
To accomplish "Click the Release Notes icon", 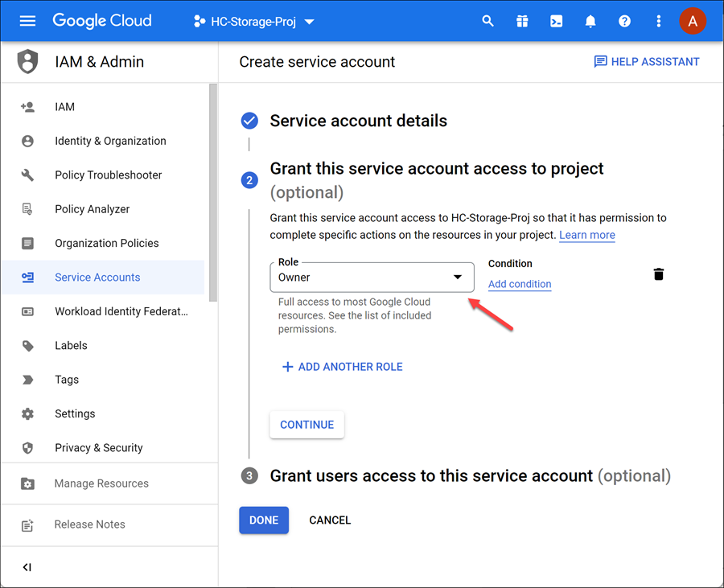I will click(x=27, y=525).
